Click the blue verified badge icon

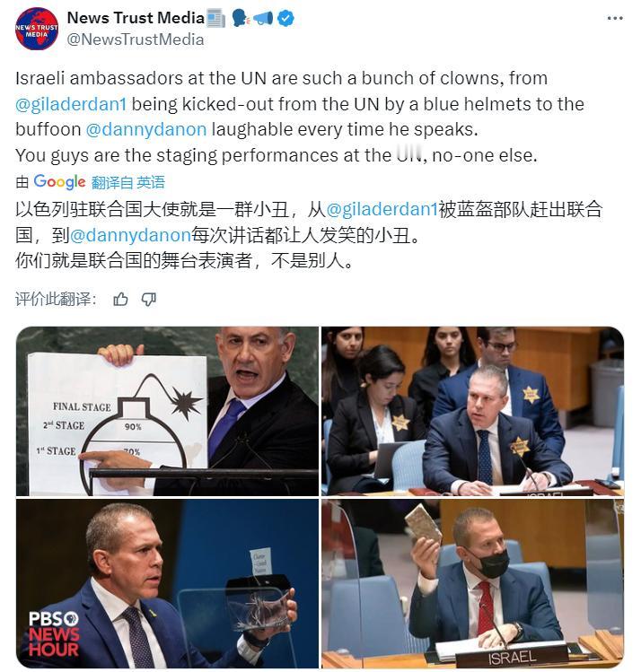click(x=286, y=19)
